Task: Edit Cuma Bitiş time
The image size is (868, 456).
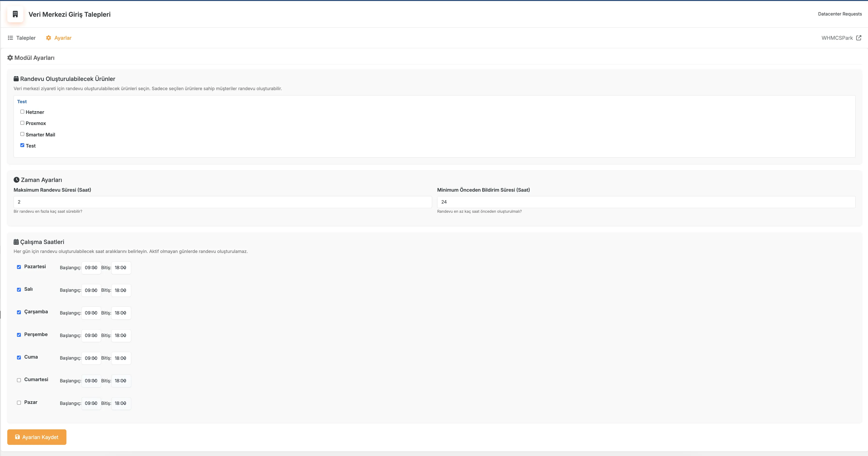Action: point(121,358)
